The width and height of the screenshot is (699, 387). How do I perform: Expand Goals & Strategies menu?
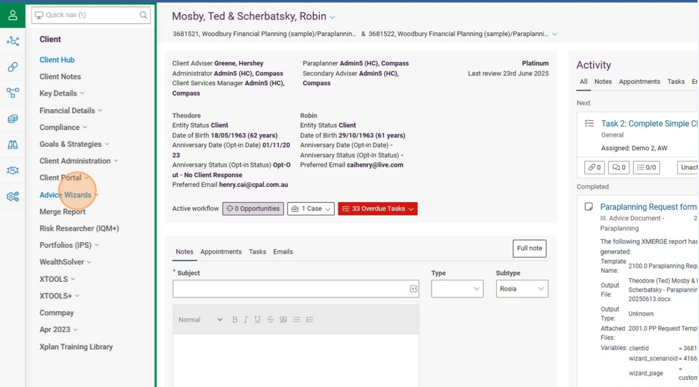[74, 144]
